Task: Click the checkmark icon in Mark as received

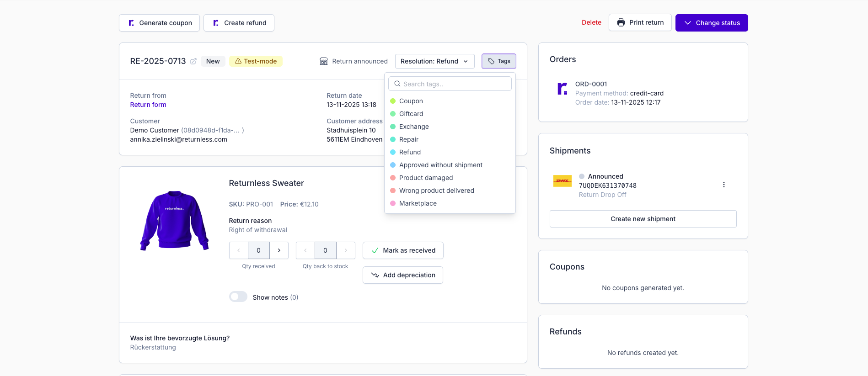Action: 375,250
